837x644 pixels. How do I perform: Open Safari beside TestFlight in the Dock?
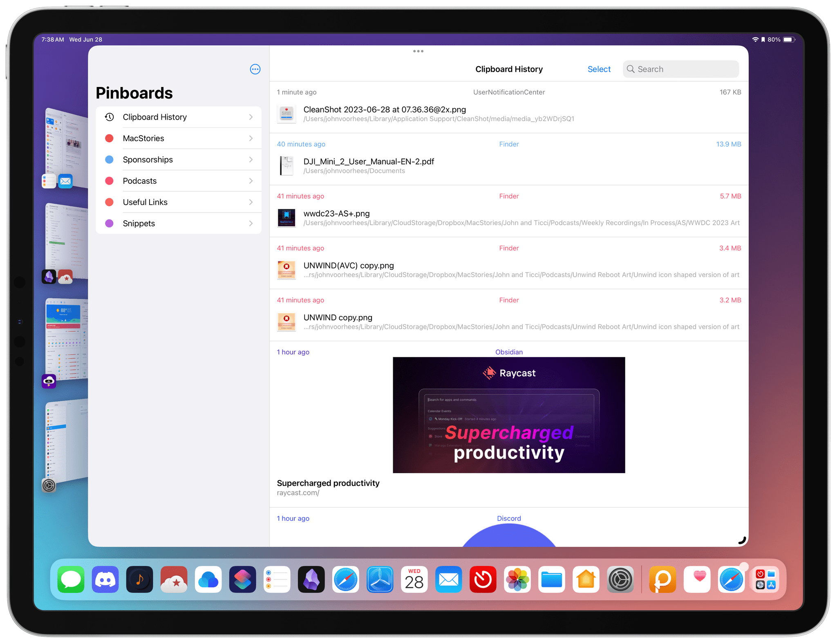(x=346, y=579)
